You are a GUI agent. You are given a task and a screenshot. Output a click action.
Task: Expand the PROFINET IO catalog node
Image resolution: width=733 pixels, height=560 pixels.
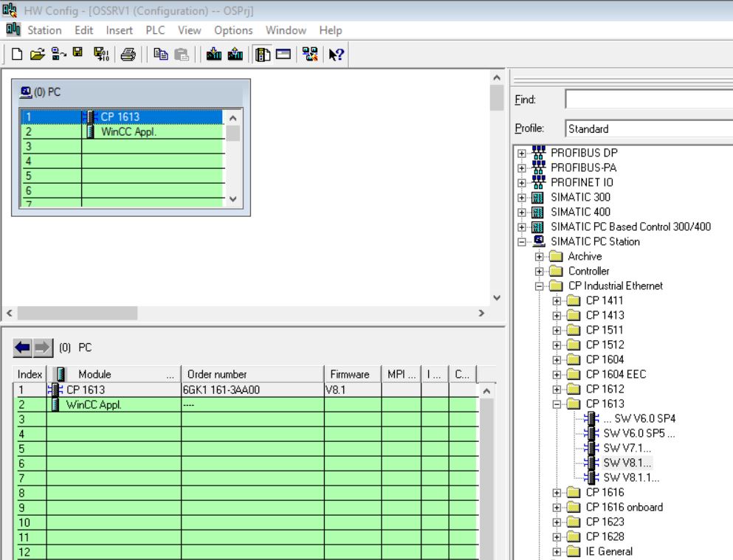522,183
